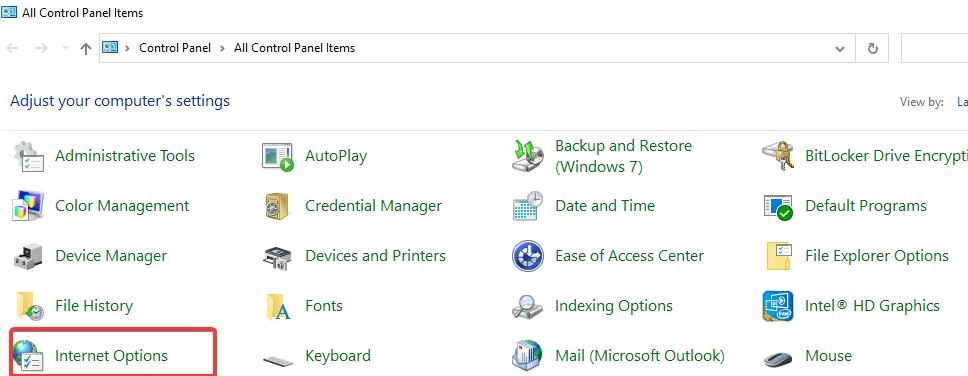Image resolution: width=968 pixels, height=376 pixels.
Task: Open the Keyboard link
Action: point(338,356)
